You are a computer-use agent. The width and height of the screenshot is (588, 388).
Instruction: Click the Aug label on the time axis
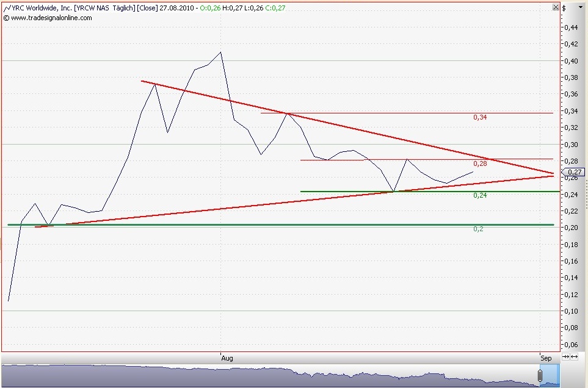pos(227,358)
